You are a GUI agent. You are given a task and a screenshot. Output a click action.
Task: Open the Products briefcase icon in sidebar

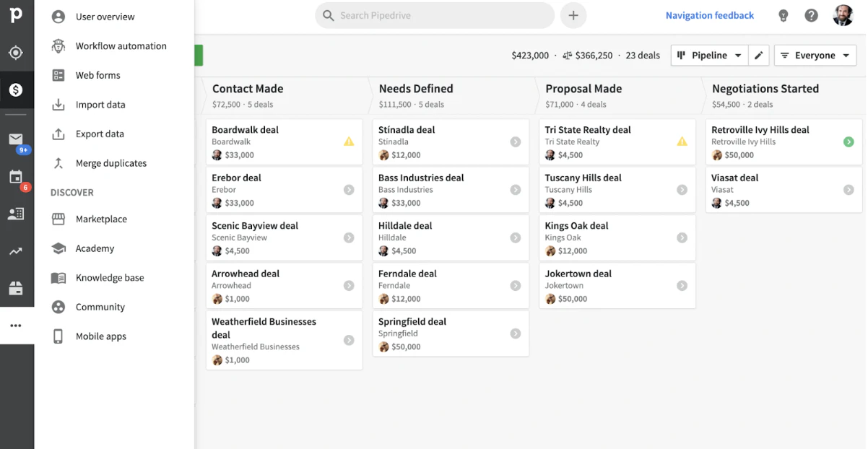[x=16, y=289]
